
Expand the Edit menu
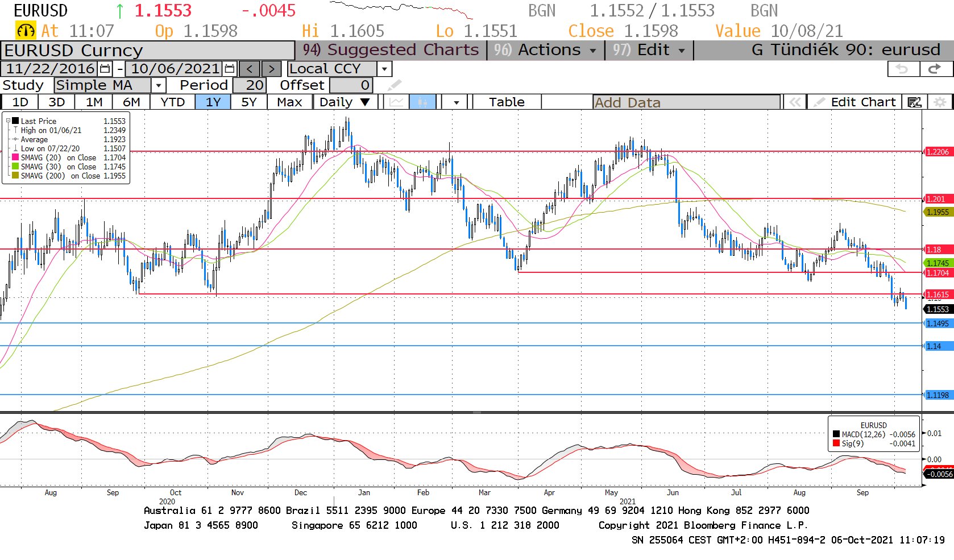pyautogui.click(x=649, y=50)
